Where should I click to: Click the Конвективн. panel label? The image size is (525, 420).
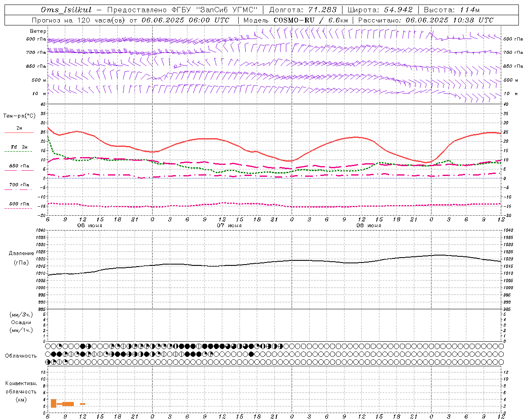click(x=21, y=383)
